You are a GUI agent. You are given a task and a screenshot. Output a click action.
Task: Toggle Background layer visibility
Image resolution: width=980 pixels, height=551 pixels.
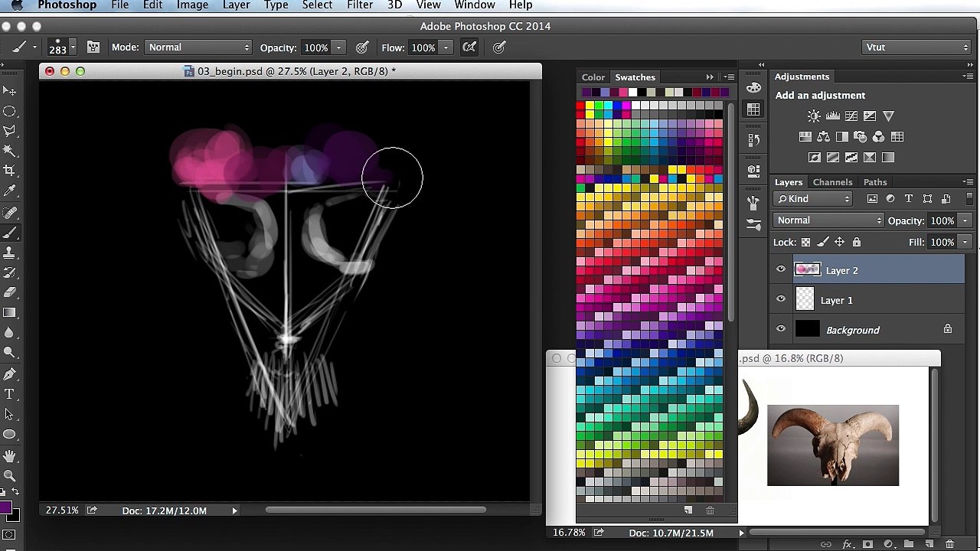point(781,329)
